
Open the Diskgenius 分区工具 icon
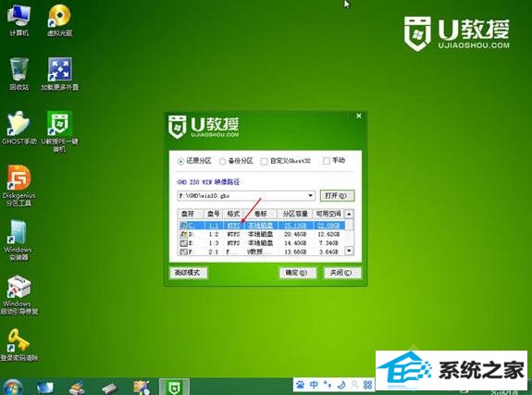19,186
